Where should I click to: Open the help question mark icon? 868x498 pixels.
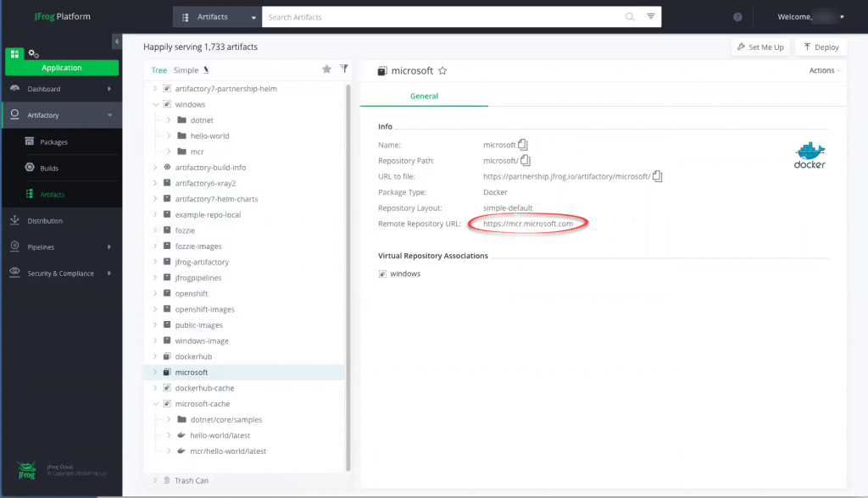click(x=737, y=17)
